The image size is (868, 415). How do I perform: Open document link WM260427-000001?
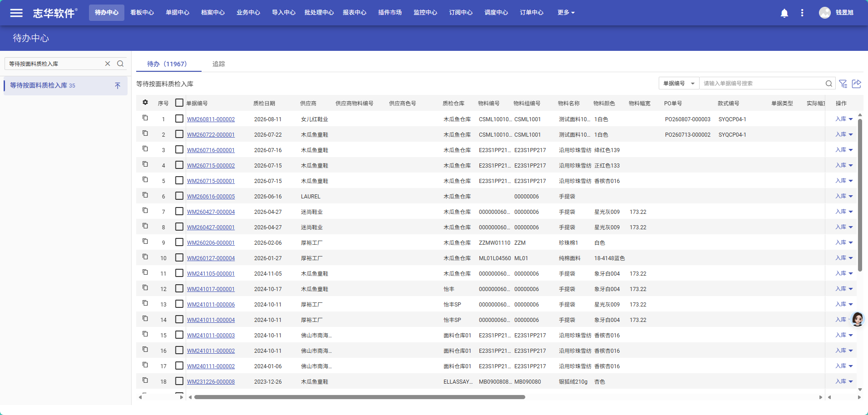pyautogui.click(x=211, y=227)
